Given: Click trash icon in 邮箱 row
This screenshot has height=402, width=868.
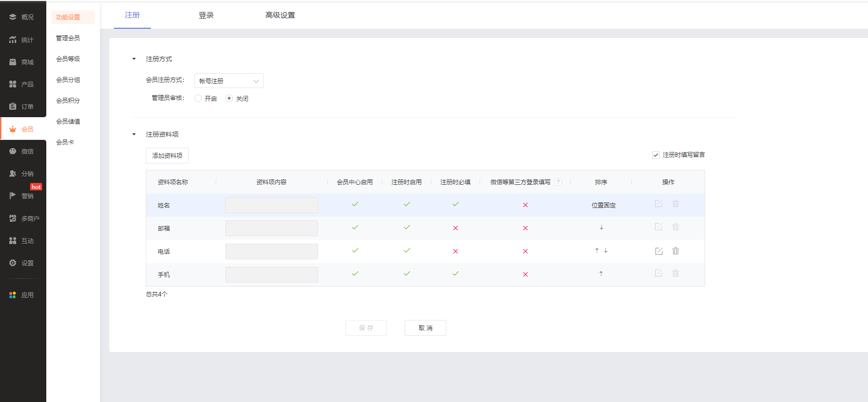Looking at the screenshot, I should pos(675,227).
